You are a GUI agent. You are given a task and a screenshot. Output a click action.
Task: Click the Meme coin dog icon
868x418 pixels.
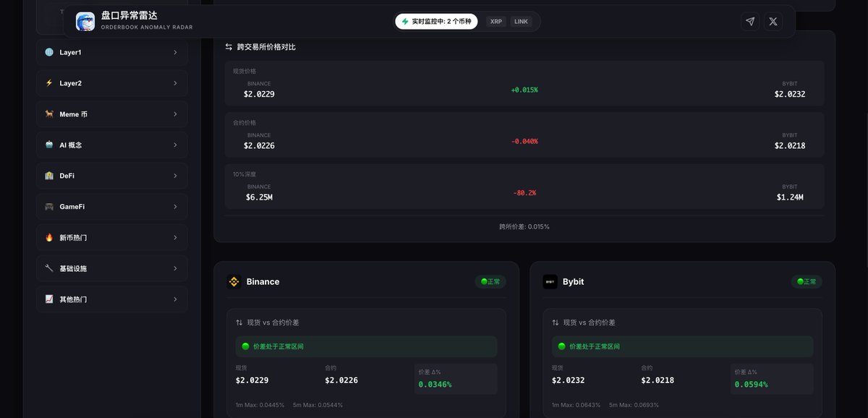(x=49, y=114)
